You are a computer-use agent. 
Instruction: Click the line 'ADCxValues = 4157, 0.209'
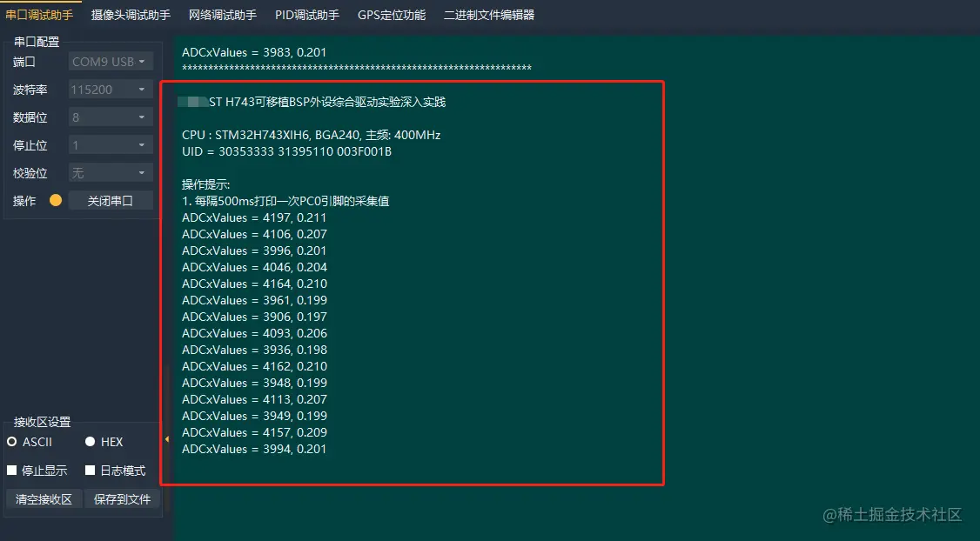[x=254, y=433]
